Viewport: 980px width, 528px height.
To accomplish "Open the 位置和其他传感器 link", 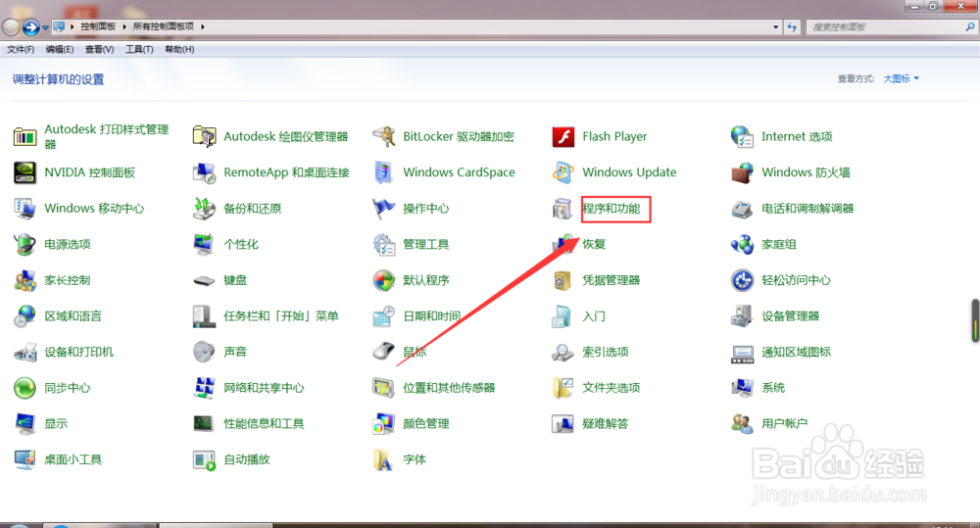I will [x=449, y=388].
